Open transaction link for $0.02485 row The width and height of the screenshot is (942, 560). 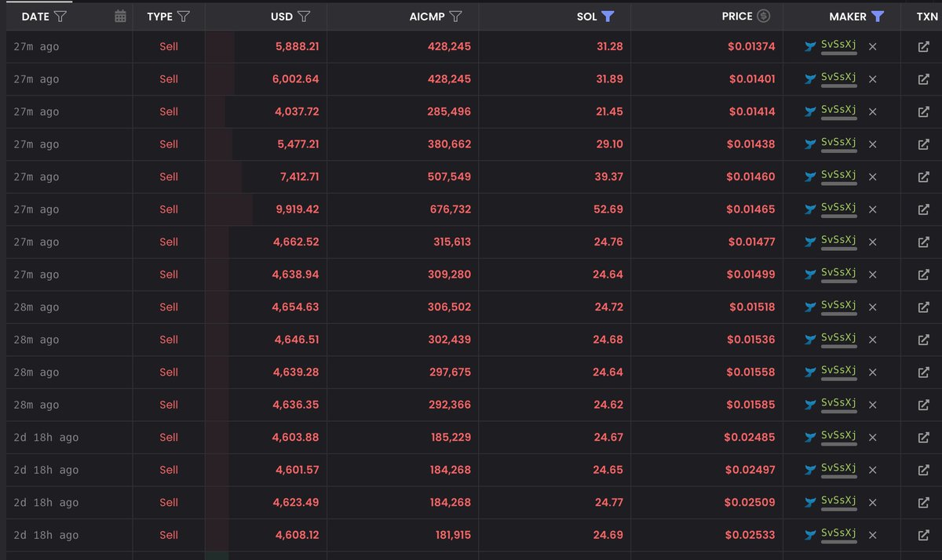pyautogui.click(x=923, y=438)
